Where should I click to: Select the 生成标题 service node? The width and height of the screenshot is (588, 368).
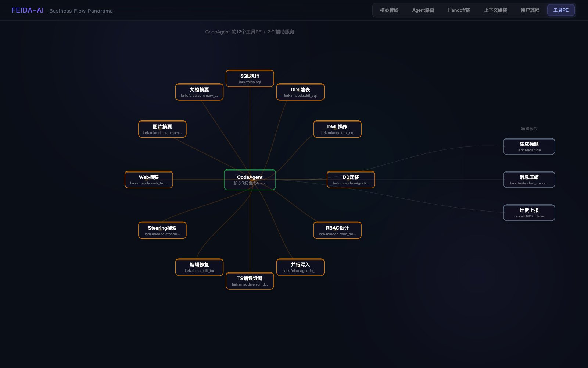[529, 146]
